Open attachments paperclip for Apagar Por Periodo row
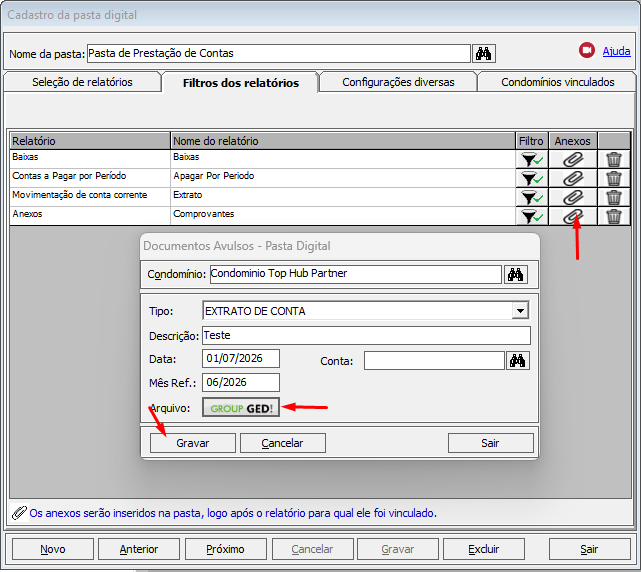The image size is (641, 572). tap(573, 178)
